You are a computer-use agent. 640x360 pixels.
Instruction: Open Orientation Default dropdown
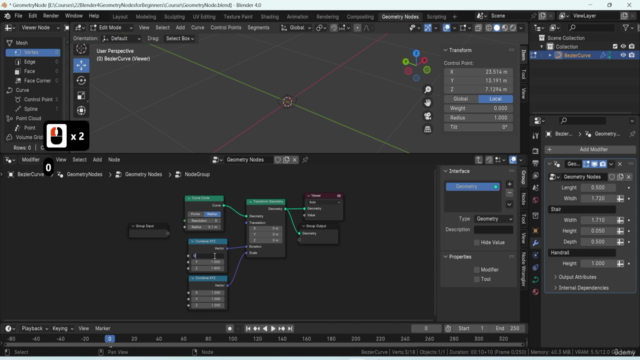point(121,38)
